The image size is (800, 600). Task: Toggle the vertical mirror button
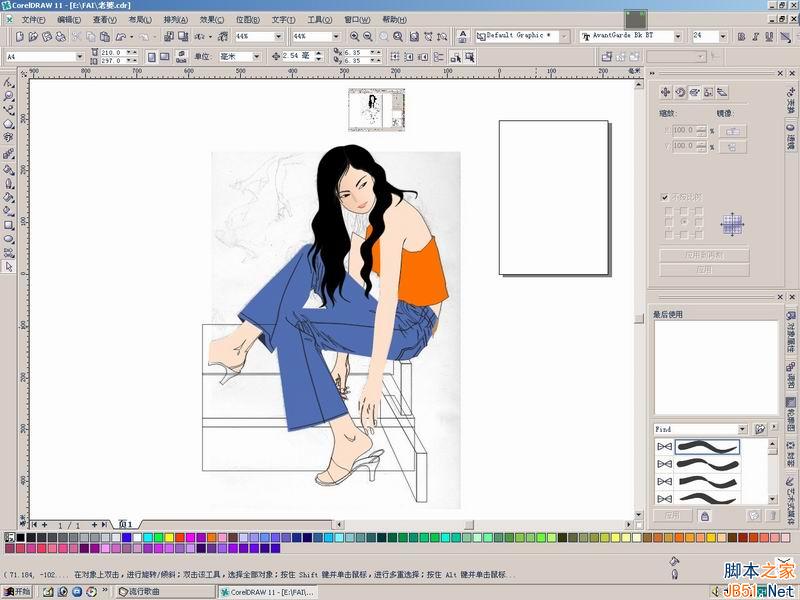[733, 147]
